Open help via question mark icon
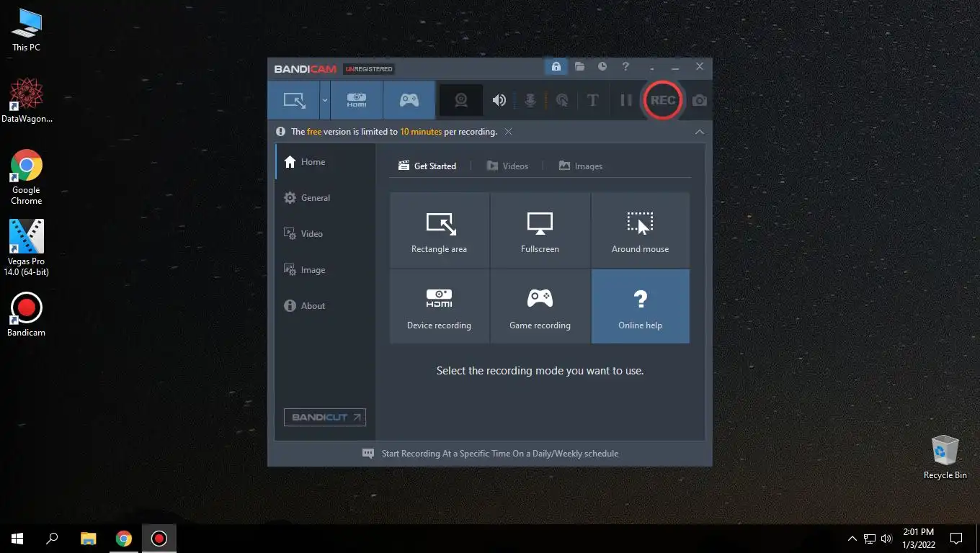The image size is (980, 553). coord(625,66)
